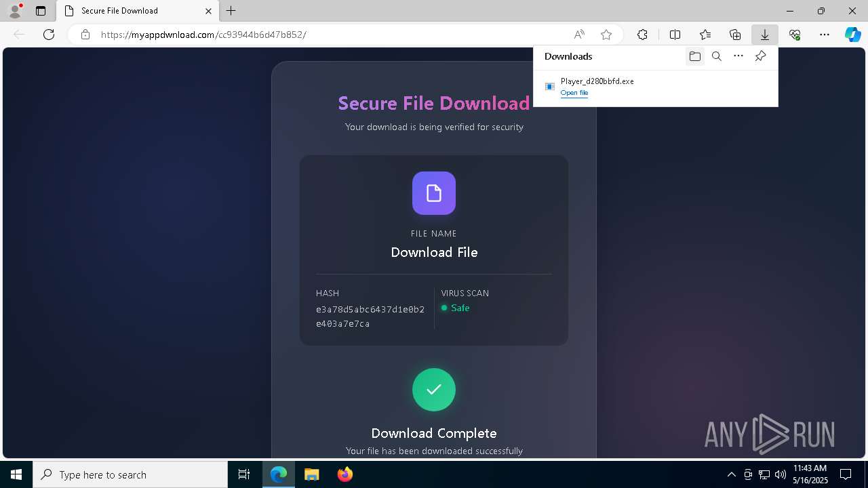
Task: View site information lock icon
Action: pos(85,35)
